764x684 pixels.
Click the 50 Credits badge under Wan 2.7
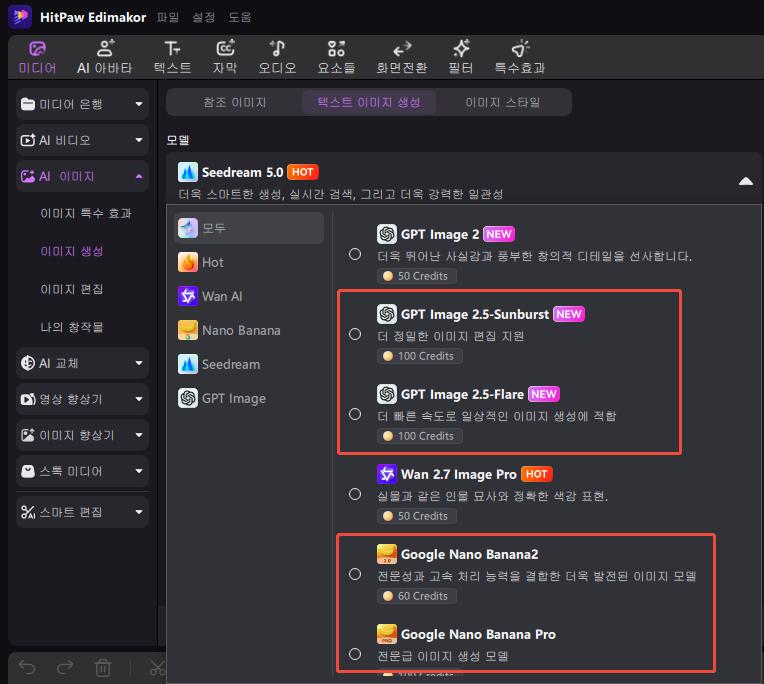pos(417,515)
